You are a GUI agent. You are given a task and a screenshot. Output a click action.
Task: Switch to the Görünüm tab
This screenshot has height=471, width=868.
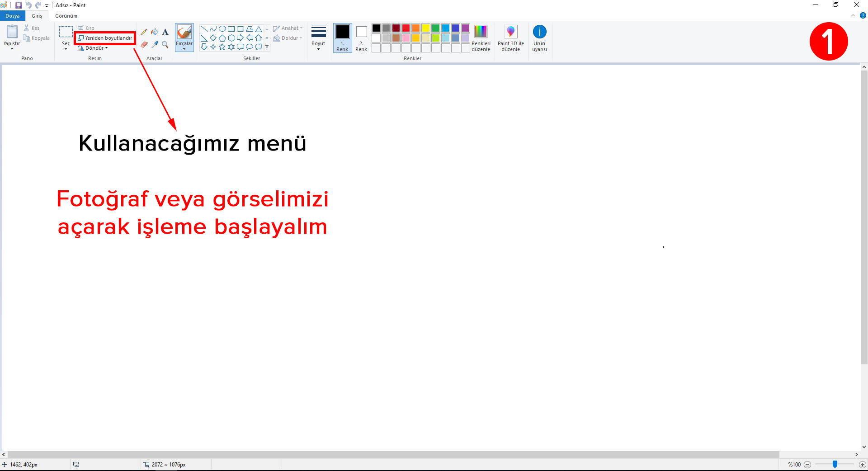click(66, 16)
